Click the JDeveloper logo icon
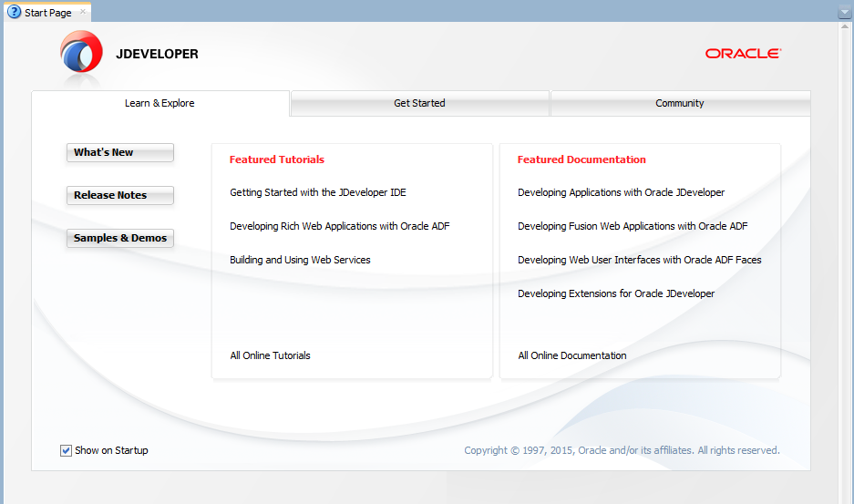Screen dimensions: 854x504 (81, 52)
